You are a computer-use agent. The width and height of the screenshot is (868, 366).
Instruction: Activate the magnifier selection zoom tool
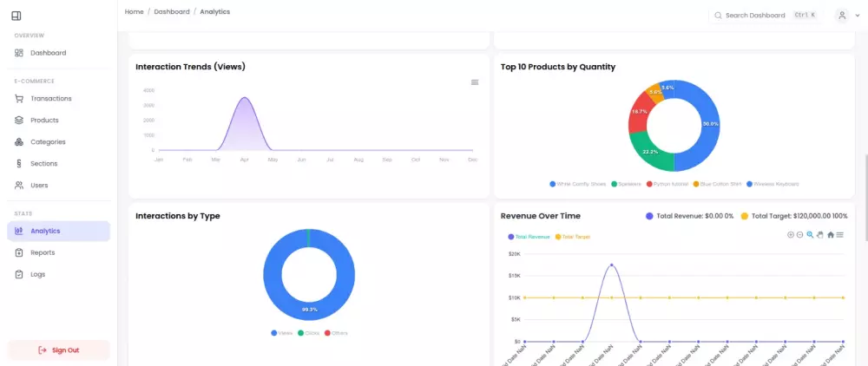[x=810, y=235]
